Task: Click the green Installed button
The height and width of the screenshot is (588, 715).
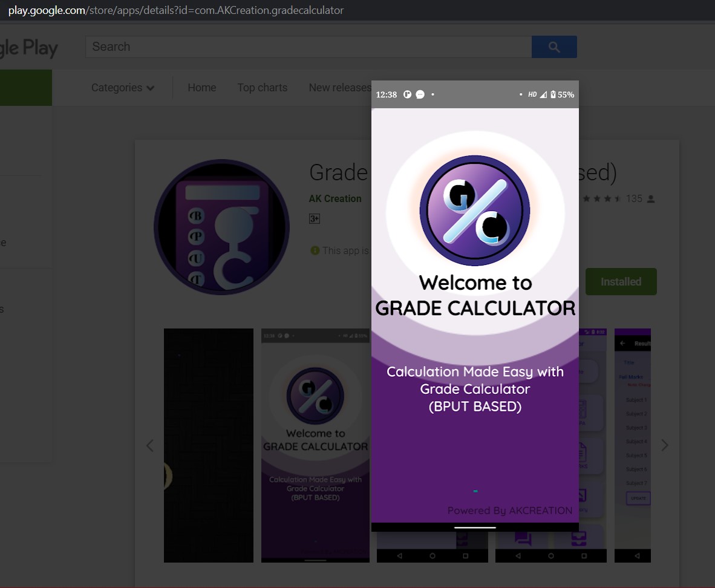Action: [x=621, y=281]
